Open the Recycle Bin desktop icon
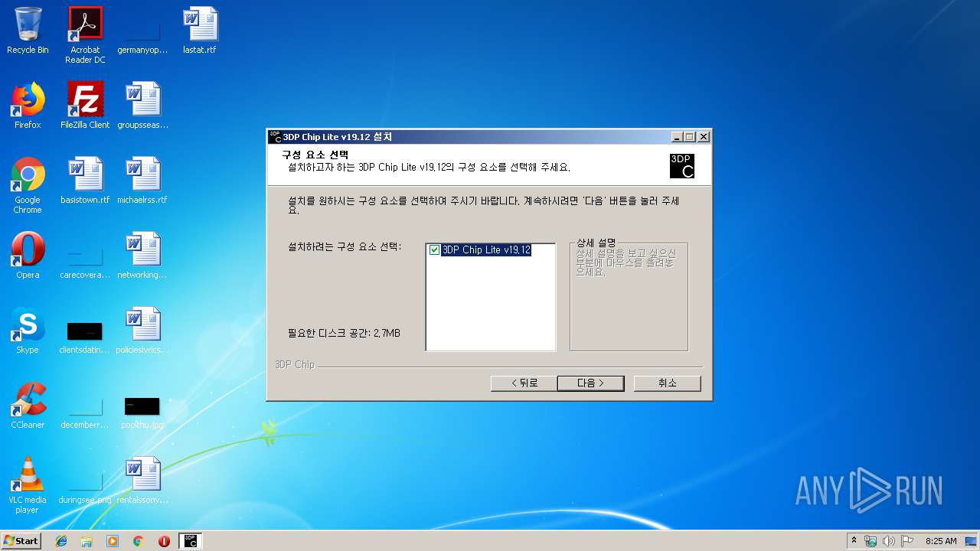 tap(28, 31)
